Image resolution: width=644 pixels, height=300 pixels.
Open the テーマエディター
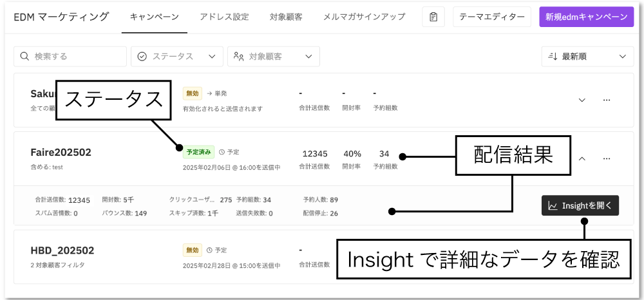[x=492, y=17]
